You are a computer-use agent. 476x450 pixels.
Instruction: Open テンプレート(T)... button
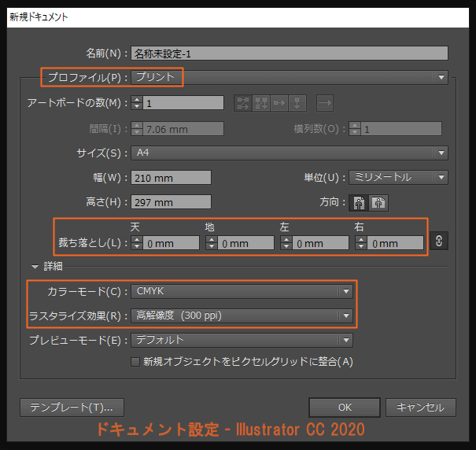[72, 408]
